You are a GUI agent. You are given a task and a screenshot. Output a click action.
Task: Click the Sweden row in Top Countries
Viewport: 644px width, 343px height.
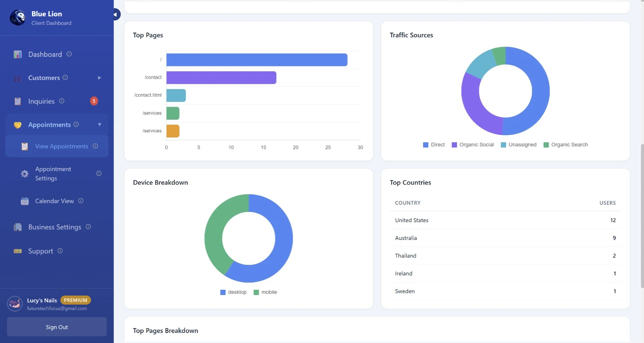click(505, 291)
